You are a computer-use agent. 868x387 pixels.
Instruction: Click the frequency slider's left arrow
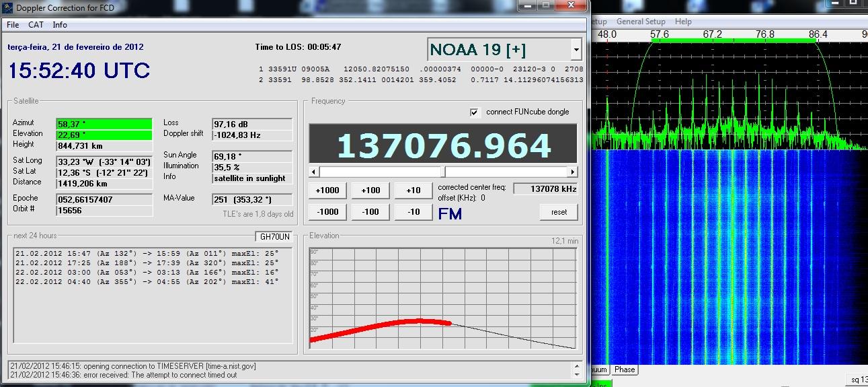[x=314, y=172]
